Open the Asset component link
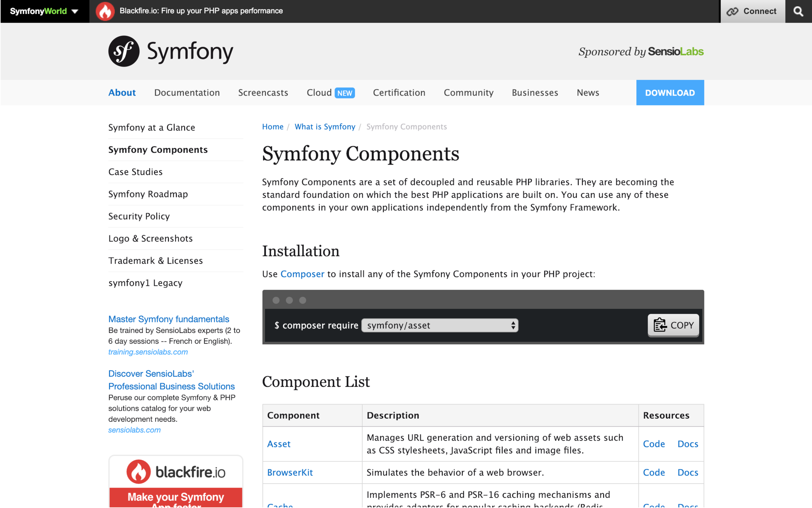The width and height of the screenshot is (812, 508). [279, 444]
